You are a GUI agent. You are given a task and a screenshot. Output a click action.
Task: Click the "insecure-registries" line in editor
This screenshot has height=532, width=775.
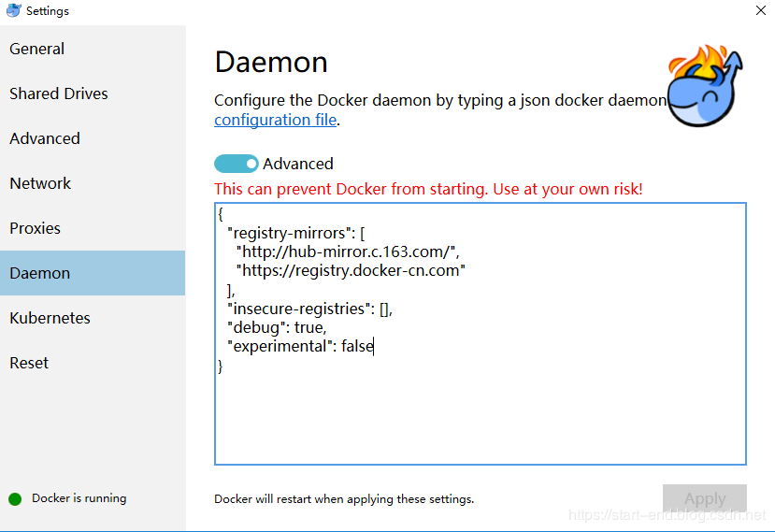click(x=309, y=309)
